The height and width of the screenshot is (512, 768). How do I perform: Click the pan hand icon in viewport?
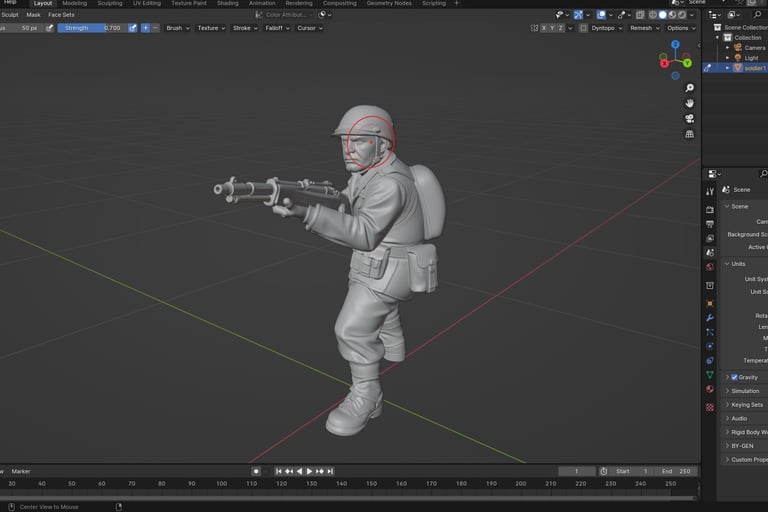[690, 103]
